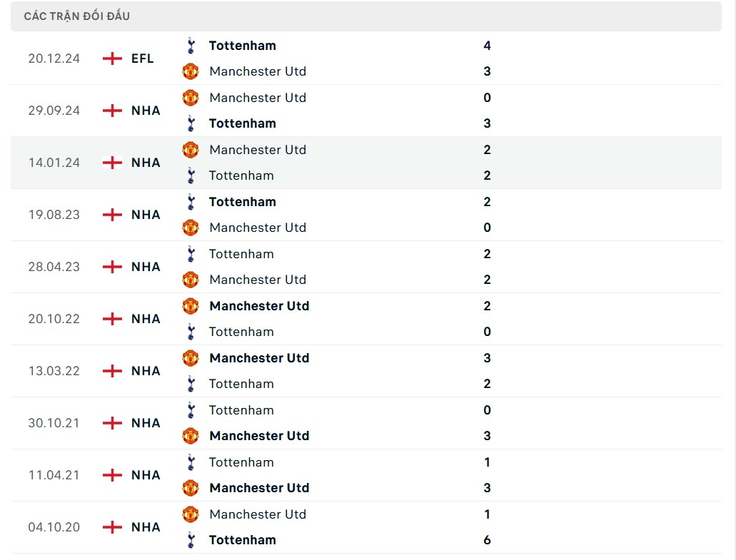Click Tottenham crest in 14.01.24 match
This screenshot has width=736, height=560.
pyautogui.click(x=191, y=175)
